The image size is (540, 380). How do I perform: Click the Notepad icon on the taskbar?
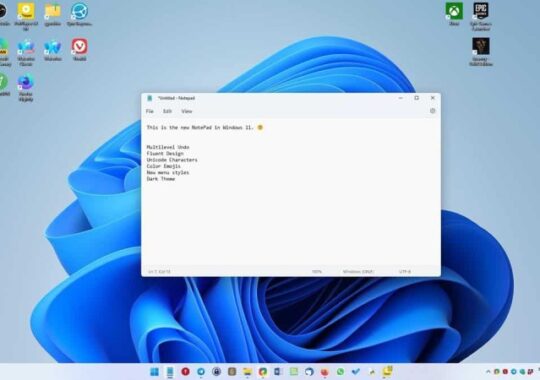click(x=170, y=372)
